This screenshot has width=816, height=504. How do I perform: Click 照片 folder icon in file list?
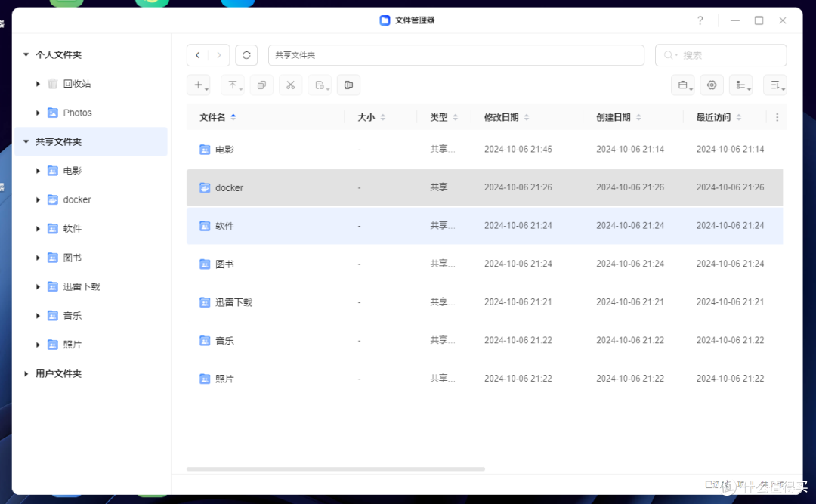pyautogui.click(x=205, y=379)
